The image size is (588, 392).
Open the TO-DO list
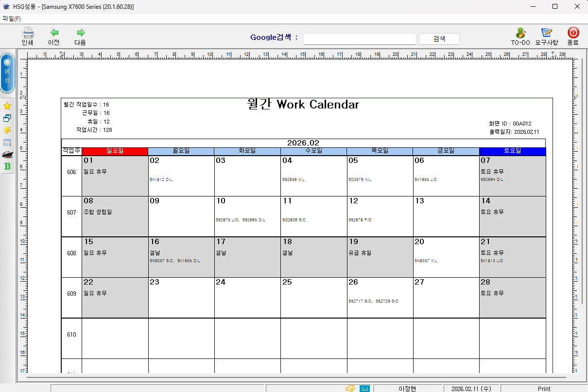click(x=520, y=33)
